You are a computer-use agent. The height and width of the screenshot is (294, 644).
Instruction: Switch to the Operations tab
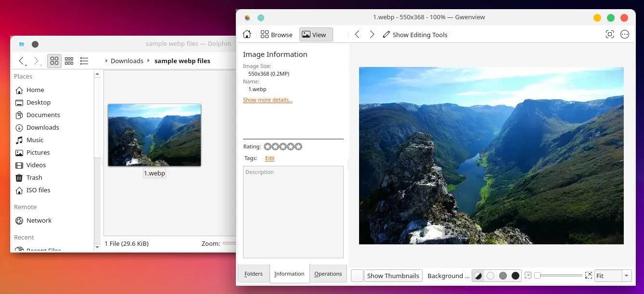328,273
